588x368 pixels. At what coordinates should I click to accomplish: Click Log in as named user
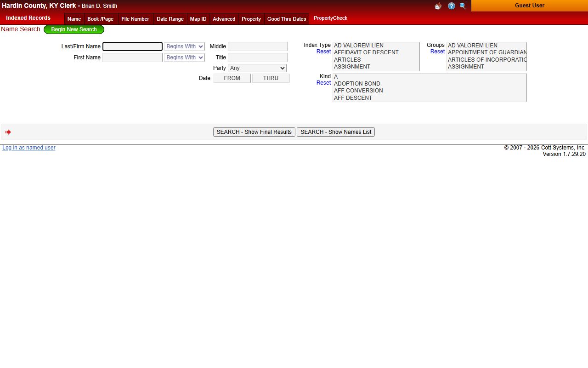[x=29, y=148]
